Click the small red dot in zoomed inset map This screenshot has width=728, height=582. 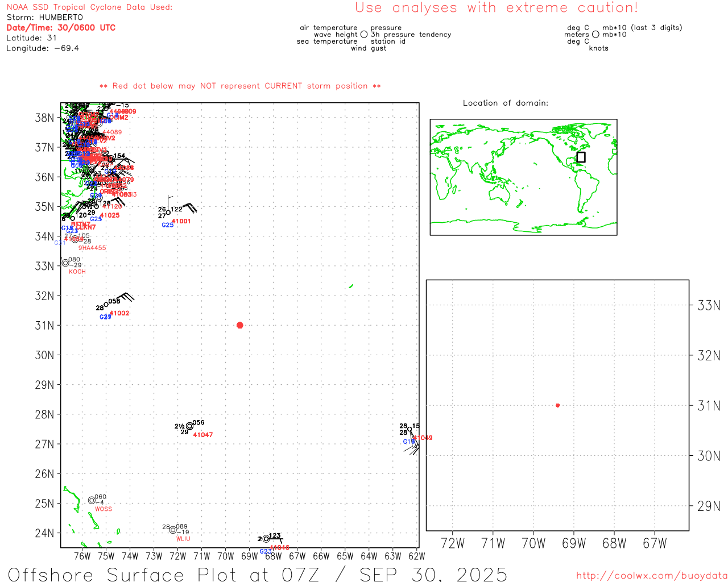557,405
